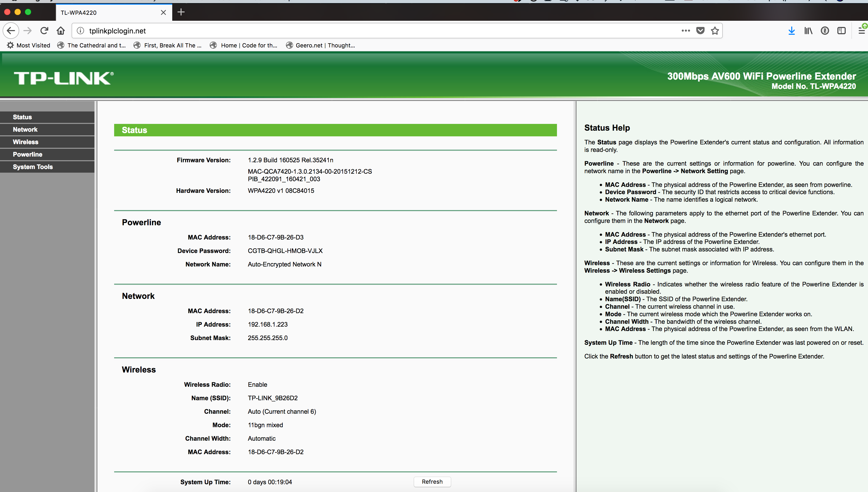Click the browser forward arrow
Viewport: 868px width, 492px height.
click(x=28, y=31)
